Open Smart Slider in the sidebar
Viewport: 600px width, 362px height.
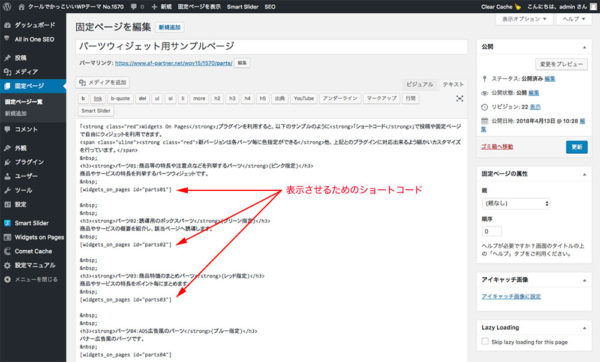pyautogui.click(x=33, y=223)
